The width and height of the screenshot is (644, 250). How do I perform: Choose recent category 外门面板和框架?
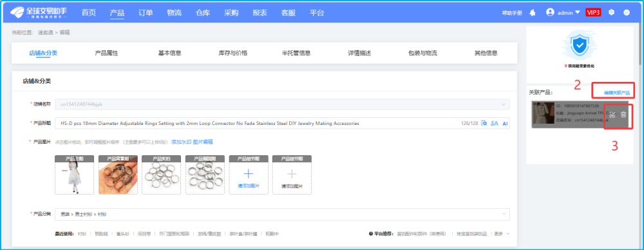click(174, 234)
